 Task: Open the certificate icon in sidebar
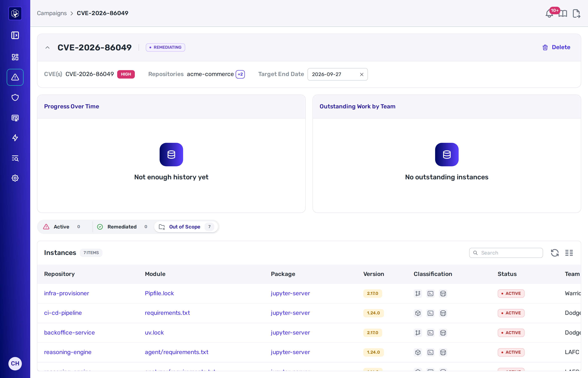point(15,118)
